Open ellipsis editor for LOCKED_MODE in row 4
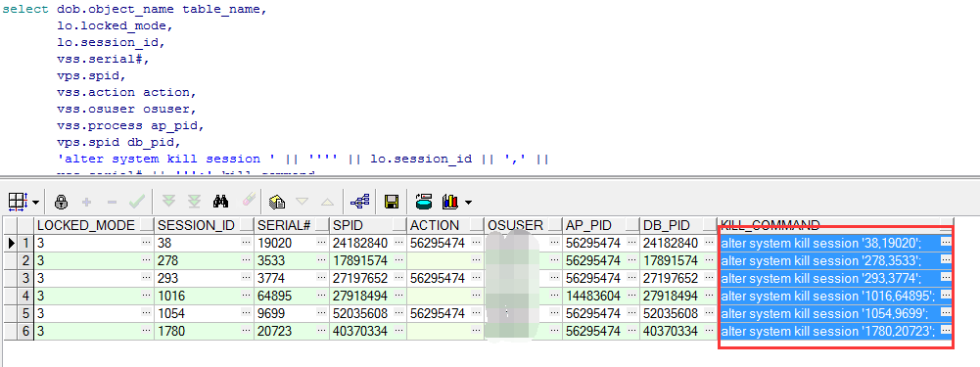 pyautogui.click(x=147, y=296)
